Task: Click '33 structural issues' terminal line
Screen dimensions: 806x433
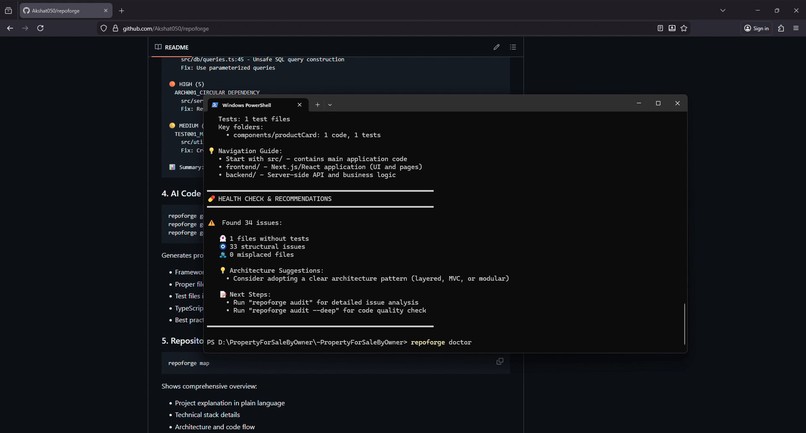Action: 267,247
